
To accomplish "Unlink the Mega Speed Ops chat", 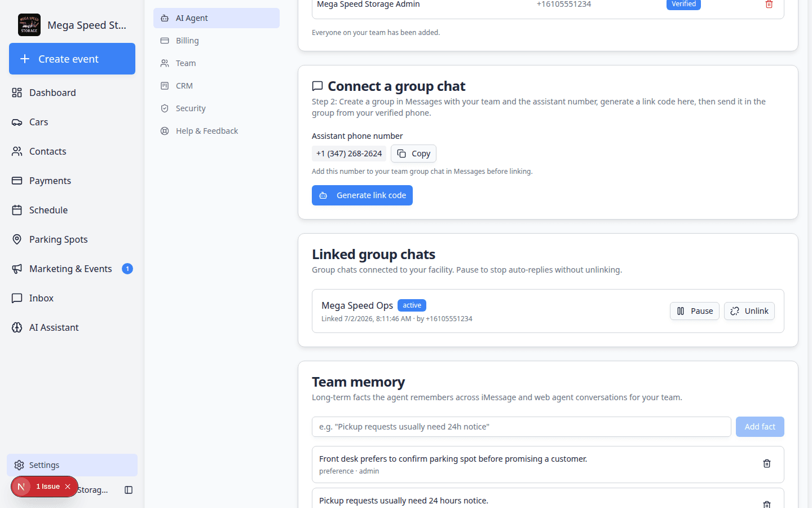I will (x=749, y=311).
